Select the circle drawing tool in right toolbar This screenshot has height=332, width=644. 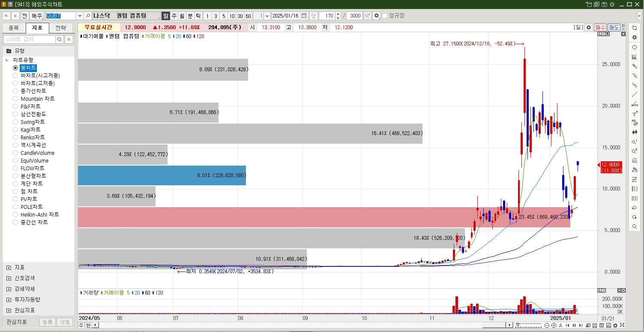(x=635, y=47)
